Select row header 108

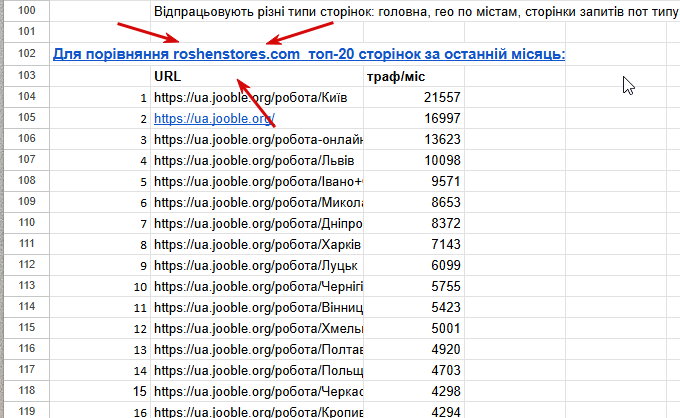[x=26, y=181]
